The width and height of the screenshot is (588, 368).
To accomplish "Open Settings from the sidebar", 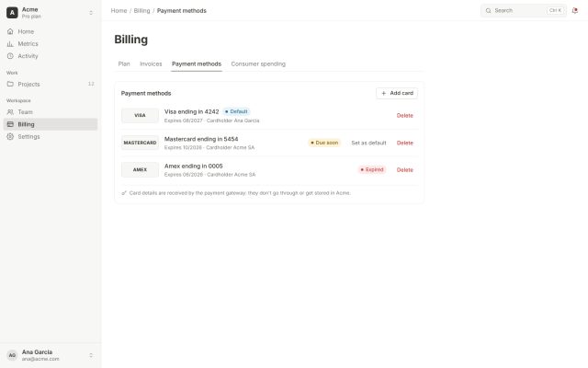I will pos(51,137).
